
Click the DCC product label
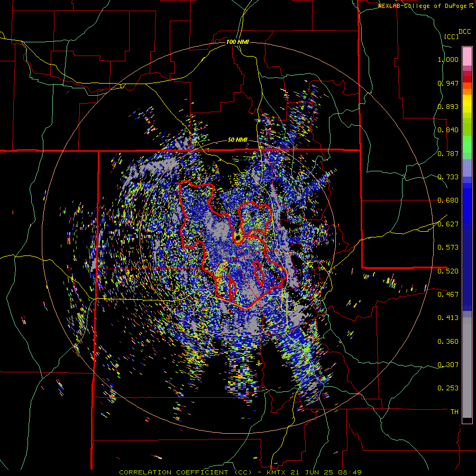[464, 32]
